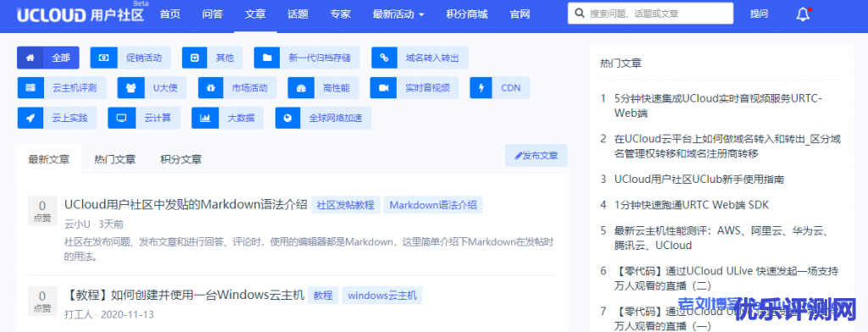The height and width of the screenshot is (332, 868).
Task: Open article 如何创建并使用一台Windows云主机
Action: point(185,295)
